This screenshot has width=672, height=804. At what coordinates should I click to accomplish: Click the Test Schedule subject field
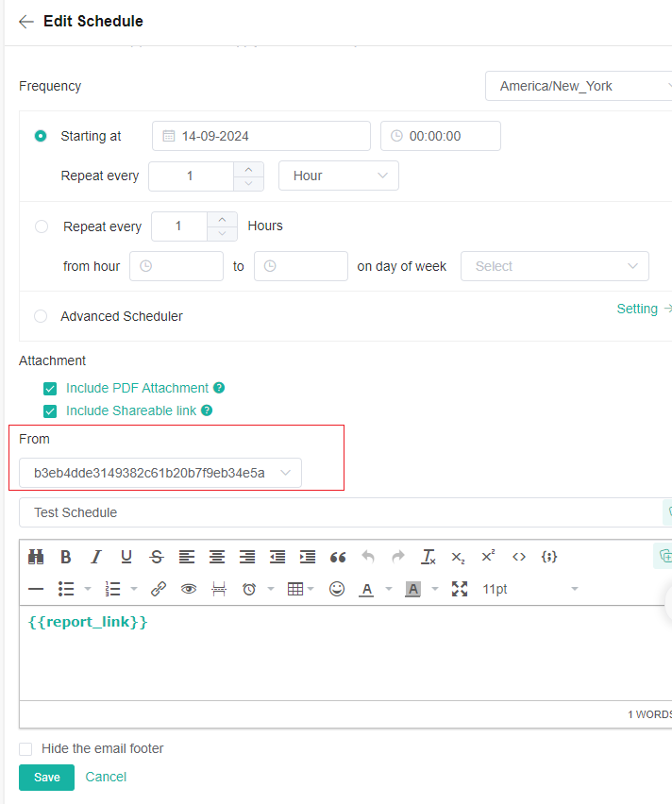[x=340, y=512]
